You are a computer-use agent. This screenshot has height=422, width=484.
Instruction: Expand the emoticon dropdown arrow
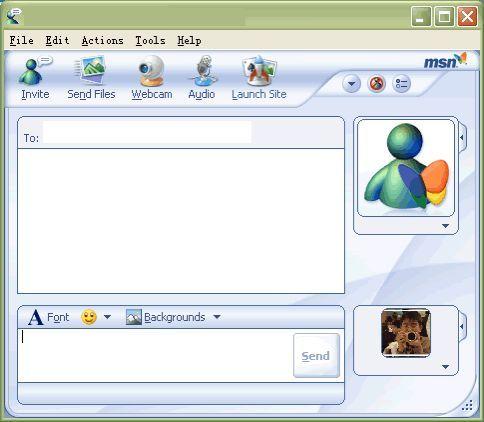(x=107, y=317)
